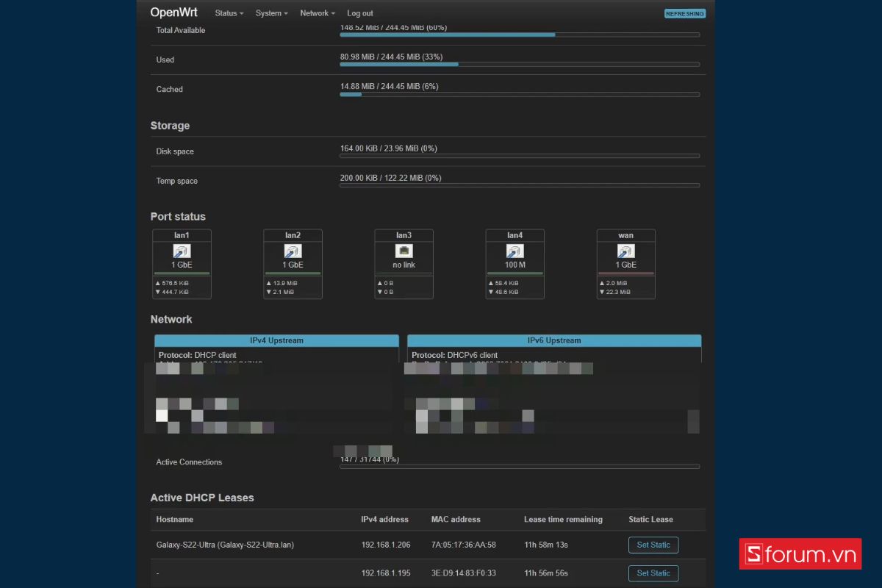Click the Active DHCP Leases heading
This screenshot has height=588, width=882.
[x=202, y=498]
